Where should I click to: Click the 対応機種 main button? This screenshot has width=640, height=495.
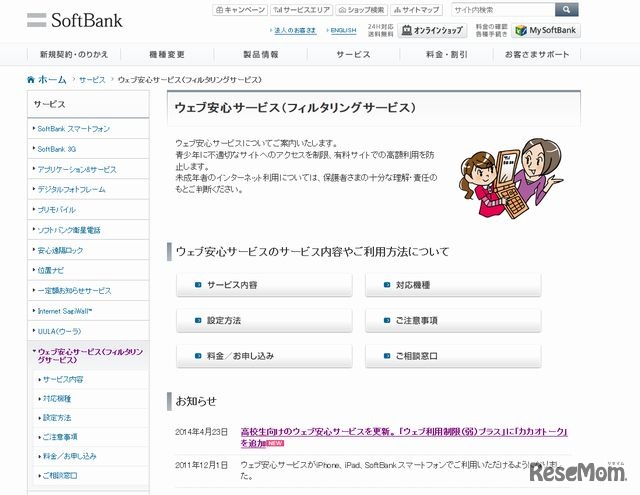pos(453,285)
